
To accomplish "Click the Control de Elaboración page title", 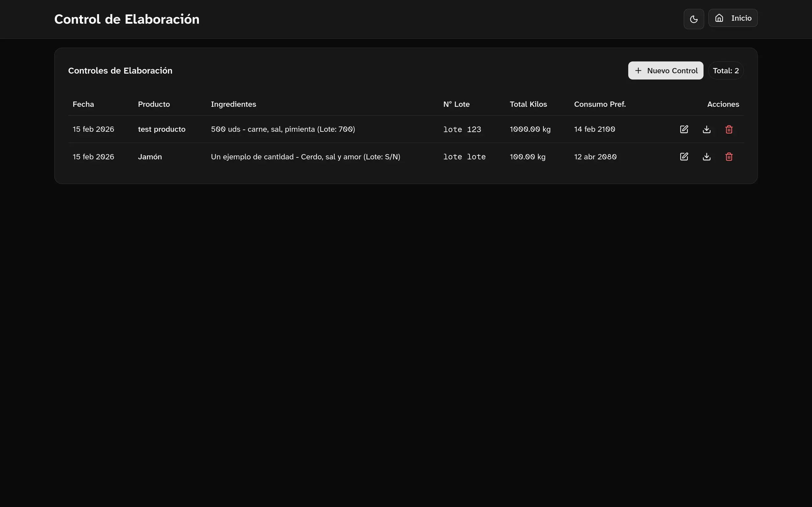I will pyautogui.click(x=127, y=19).
